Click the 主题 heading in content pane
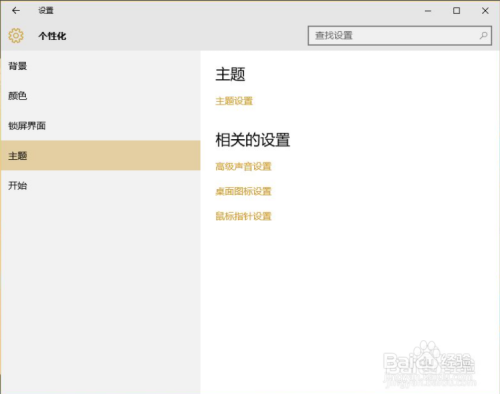Viewport: 500px width, 394px height. (x=230, y=74)
